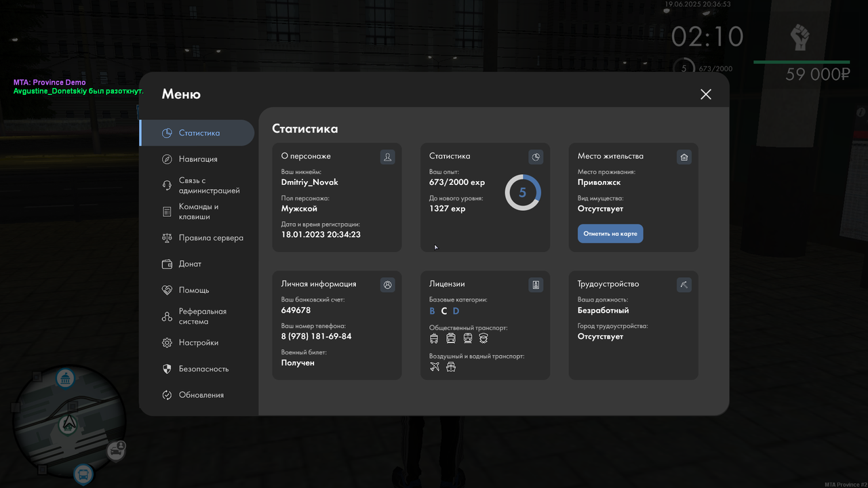Click the shield icon beside Безопасность

click(167, 369)
